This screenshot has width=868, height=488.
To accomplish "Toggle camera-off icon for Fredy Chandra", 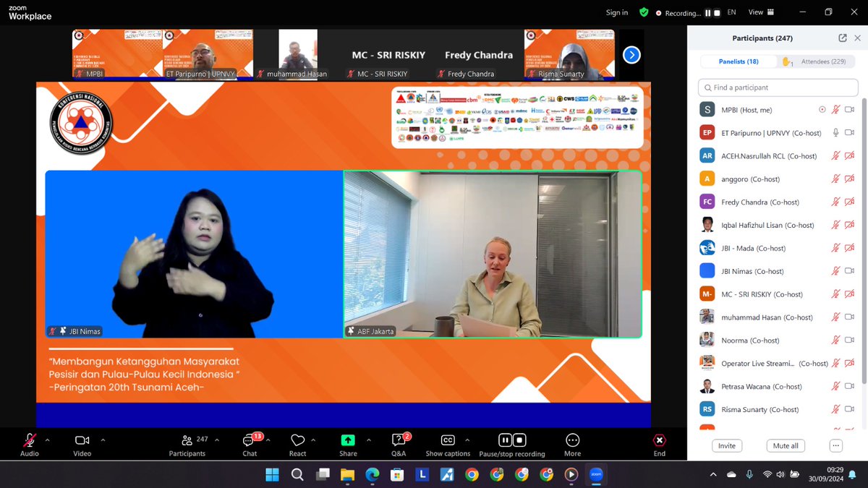I will coord(850,202).
